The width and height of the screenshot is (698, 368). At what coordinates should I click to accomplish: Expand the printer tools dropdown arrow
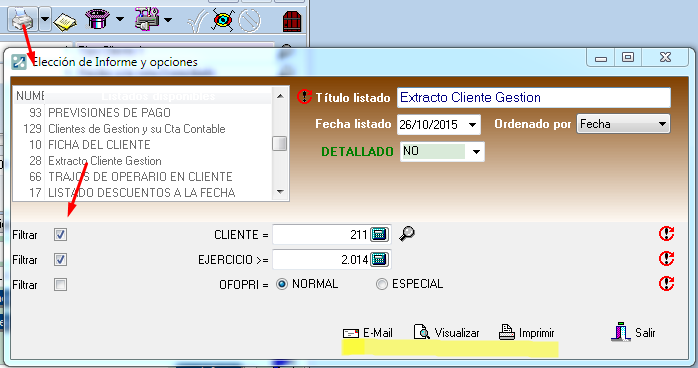168,20
